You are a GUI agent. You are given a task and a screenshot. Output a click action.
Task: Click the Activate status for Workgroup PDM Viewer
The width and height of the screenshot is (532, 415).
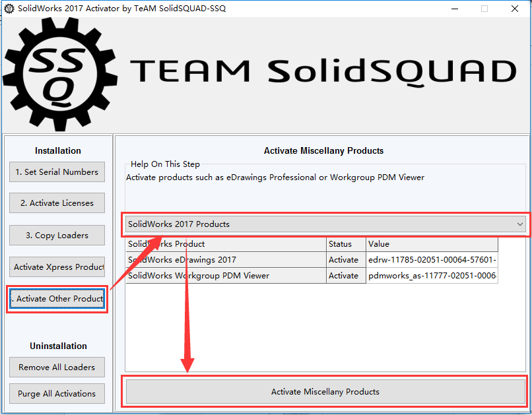pyautogui.click(x=346, y=276)
